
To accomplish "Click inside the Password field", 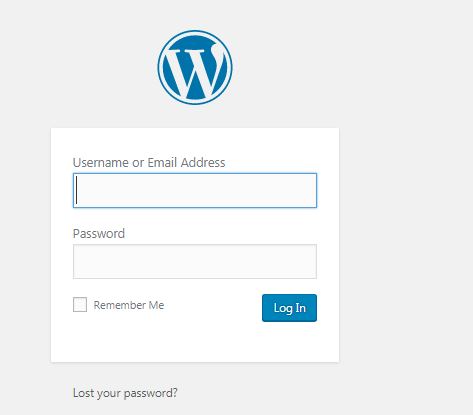I will click(195, 261).
